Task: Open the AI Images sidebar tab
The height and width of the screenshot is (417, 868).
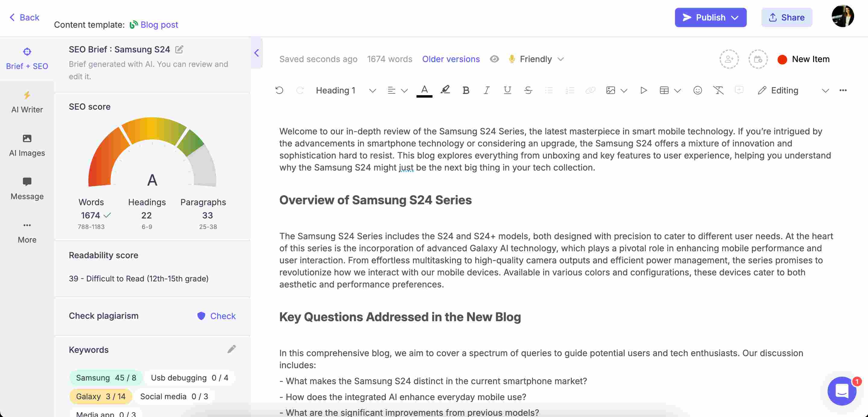Action: (x=27, y=146)
